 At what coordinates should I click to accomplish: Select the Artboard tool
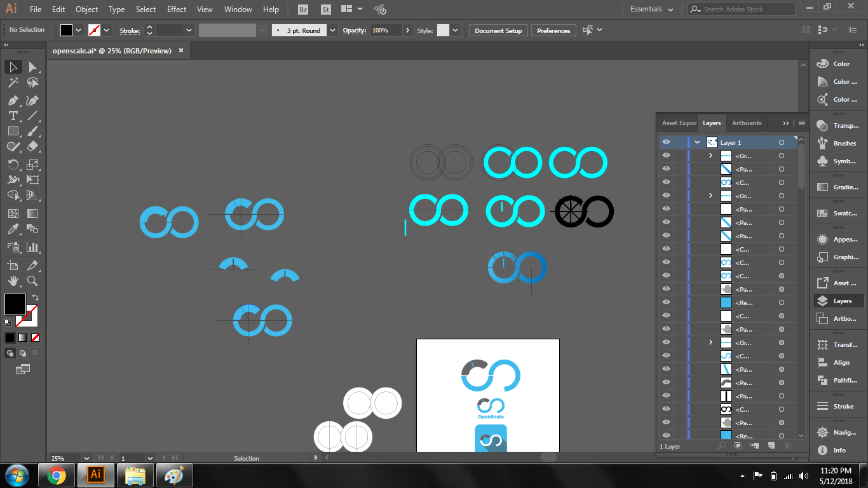tap(13, 265)
